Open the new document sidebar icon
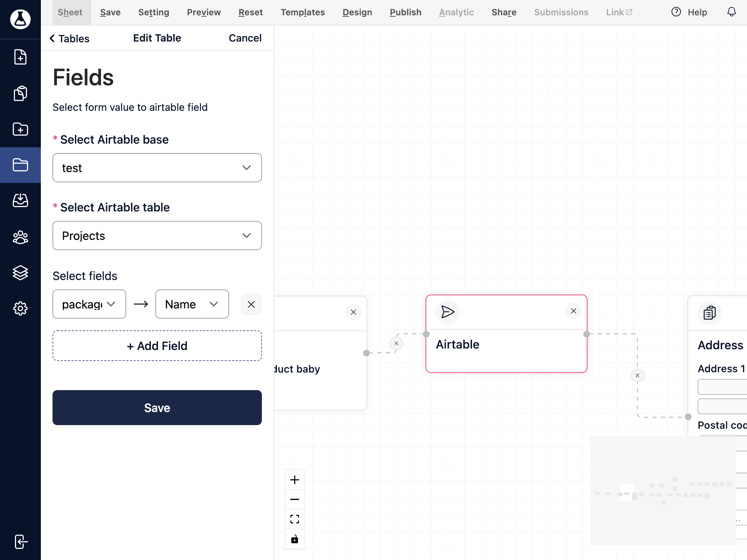The width and height of the screenshot is (747, 560). pos(20,57)
